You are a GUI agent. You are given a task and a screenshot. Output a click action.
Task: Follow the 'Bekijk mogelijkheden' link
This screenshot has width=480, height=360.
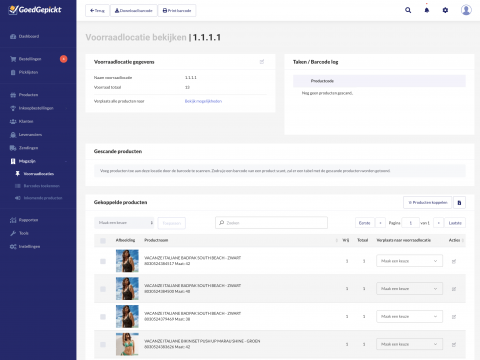(x=203, y=101)
